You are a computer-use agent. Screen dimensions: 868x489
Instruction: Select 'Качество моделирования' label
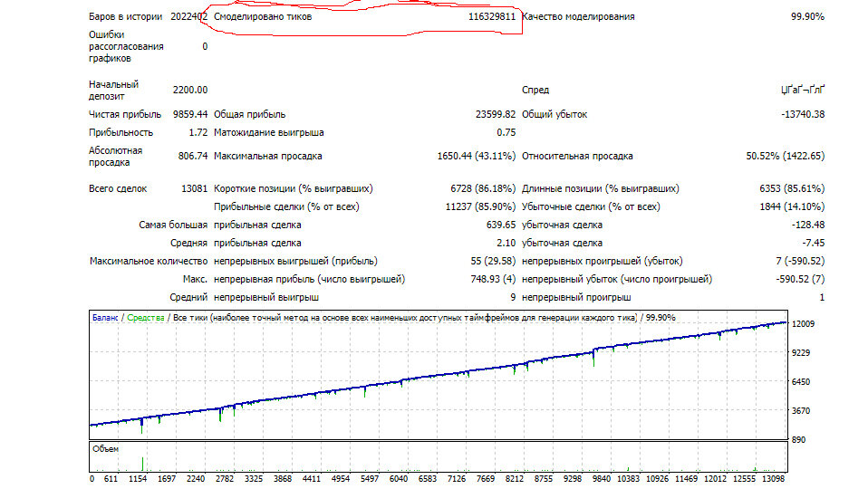point(578,16)
